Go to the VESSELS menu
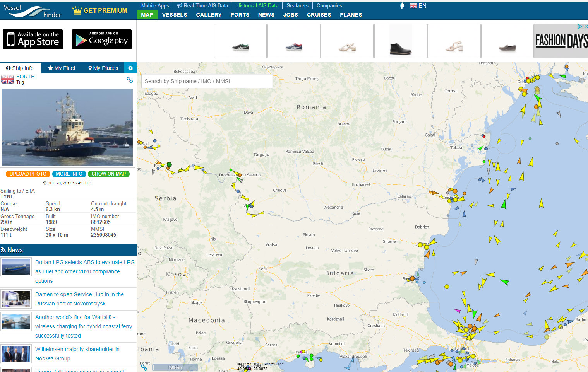 (175, 15)
